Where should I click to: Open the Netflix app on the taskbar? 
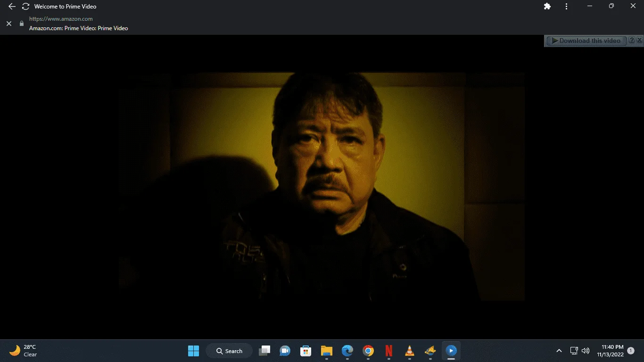389,351
